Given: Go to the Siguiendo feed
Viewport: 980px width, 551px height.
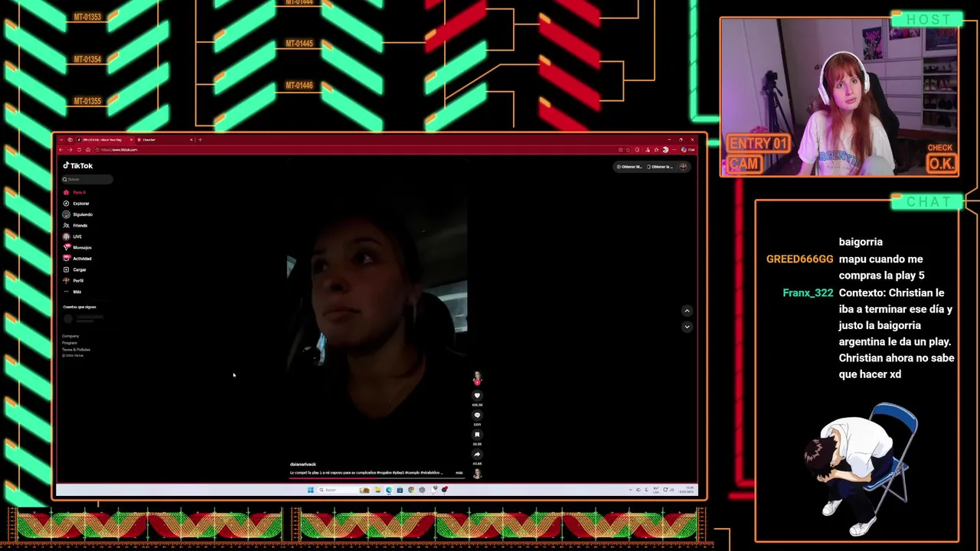Looking at the screenshot, I should coord(78,214).
